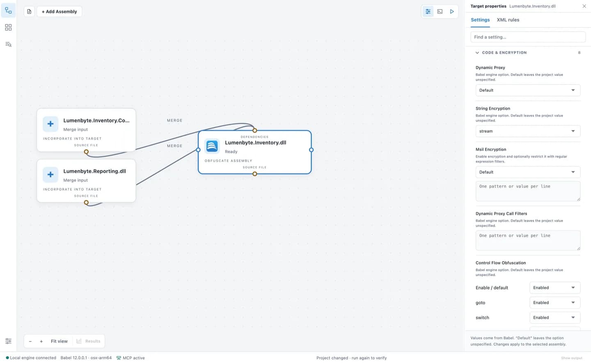Open the goto dropdown
Screen dimensions: 591x364
click(x=555, y=303)
